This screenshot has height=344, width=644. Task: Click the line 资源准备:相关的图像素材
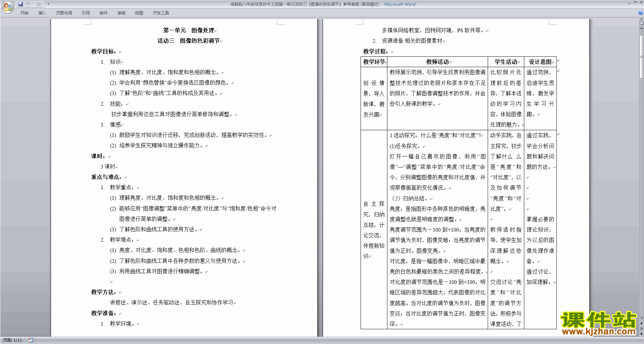coord(412,41)
